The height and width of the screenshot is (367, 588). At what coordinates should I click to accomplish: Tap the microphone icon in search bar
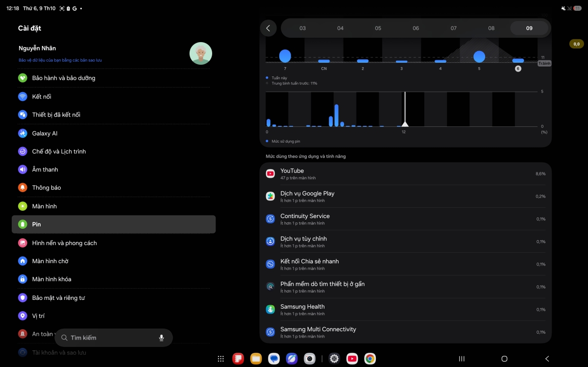pyautogui.click(x=161, y=338)
